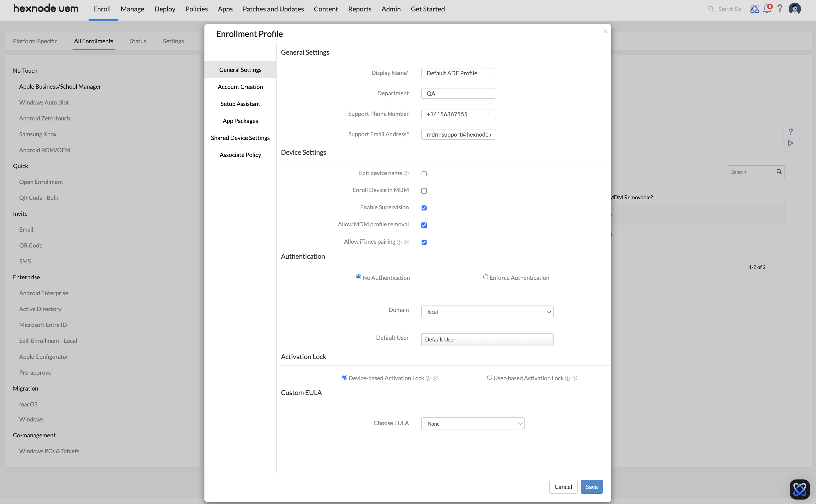Open the Choose EULA dropdown

click(472, 424)
